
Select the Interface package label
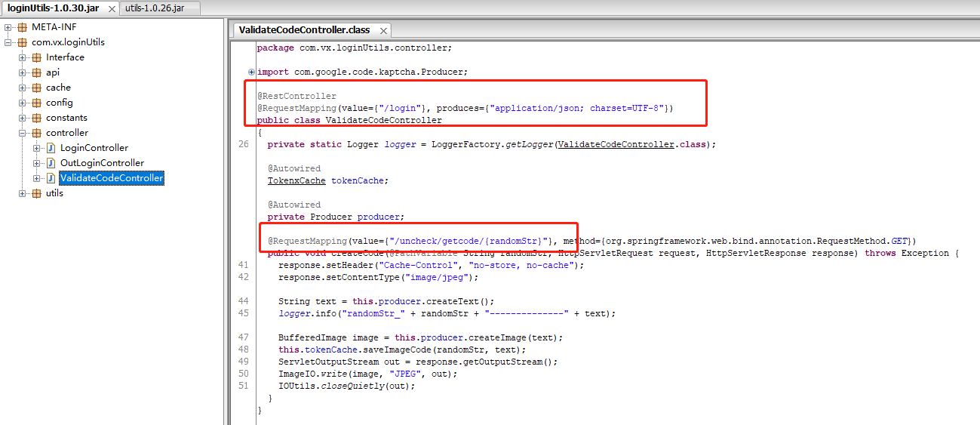point(65,57)
